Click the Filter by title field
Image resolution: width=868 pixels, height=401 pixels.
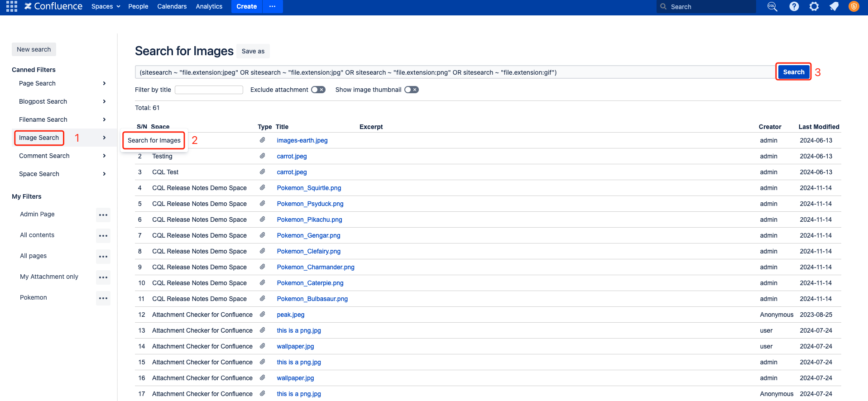[x=209, y=90]
